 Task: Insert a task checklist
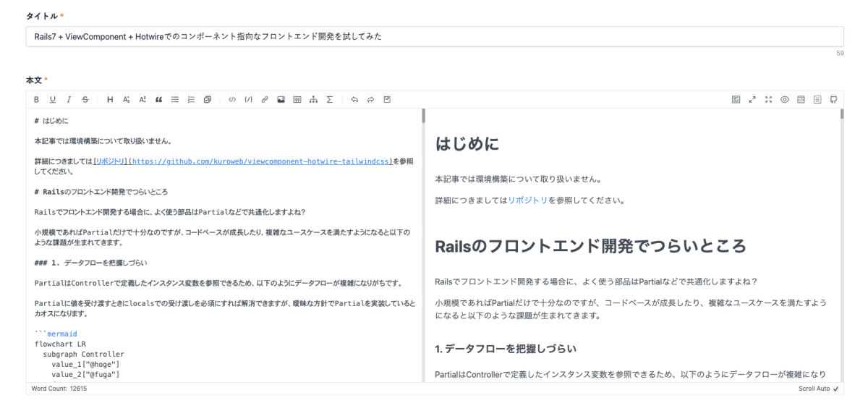click(x=208, y=99)
